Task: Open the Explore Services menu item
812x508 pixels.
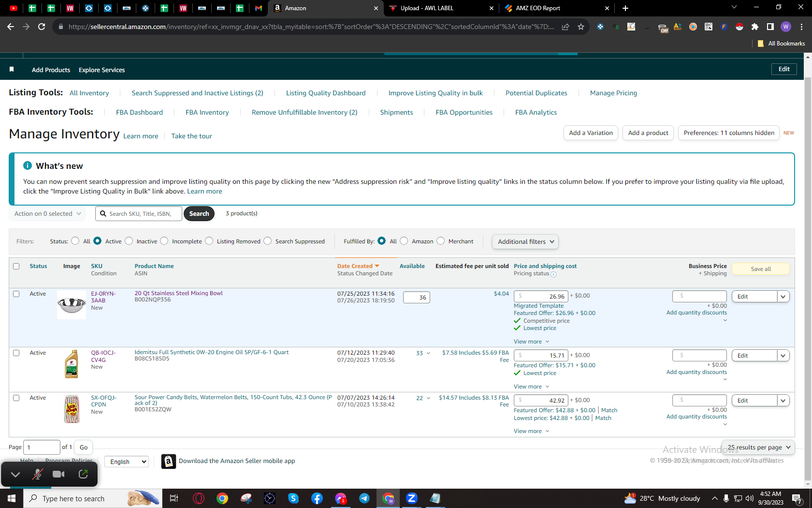Action: tap(101, 70)
